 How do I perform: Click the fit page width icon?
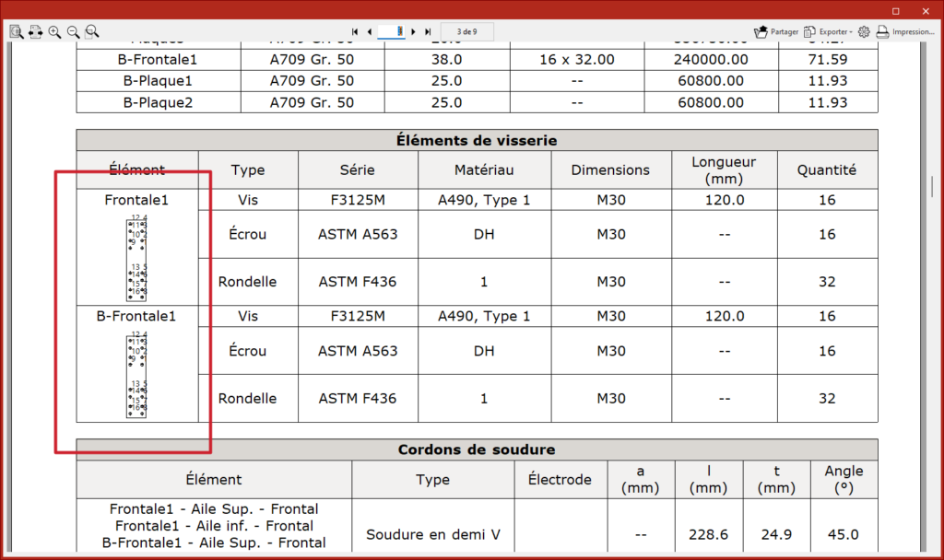[x=36, y=32]
